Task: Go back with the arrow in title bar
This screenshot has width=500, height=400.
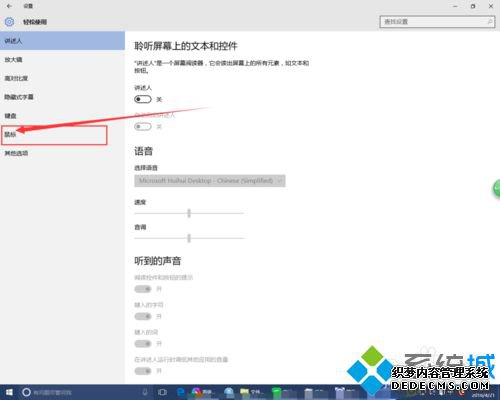Action: (x=9, y=6)
